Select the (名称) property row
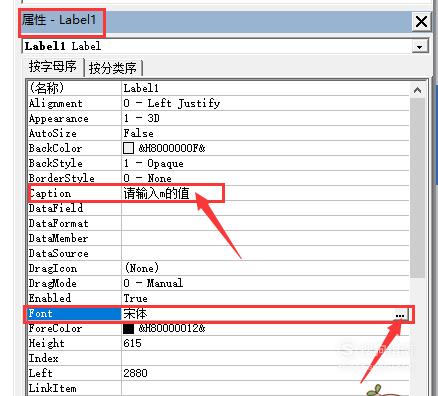 (218, 88)
